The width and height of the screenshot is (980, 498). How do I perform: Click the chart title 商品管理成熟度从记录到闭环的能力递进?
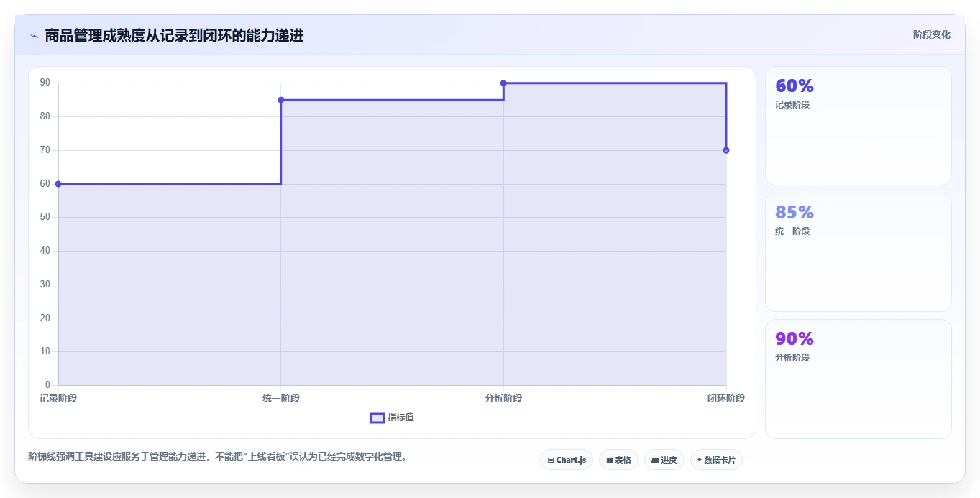(x=174, y=35)
